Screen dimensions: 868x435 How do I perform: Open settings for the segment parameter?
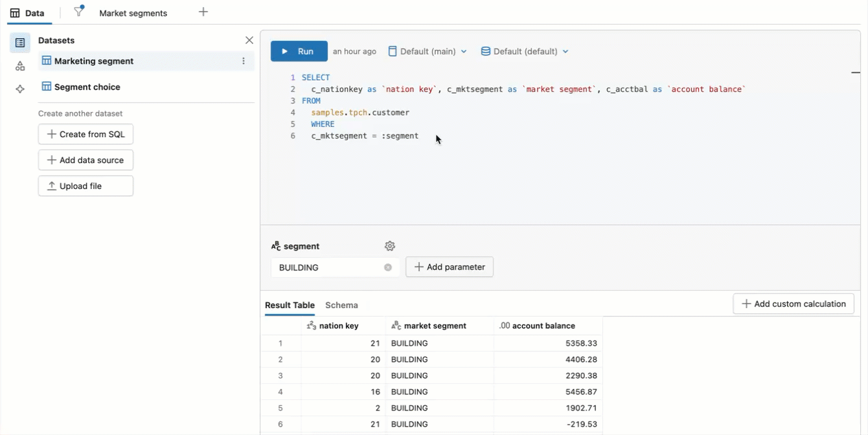click(389, 246)
